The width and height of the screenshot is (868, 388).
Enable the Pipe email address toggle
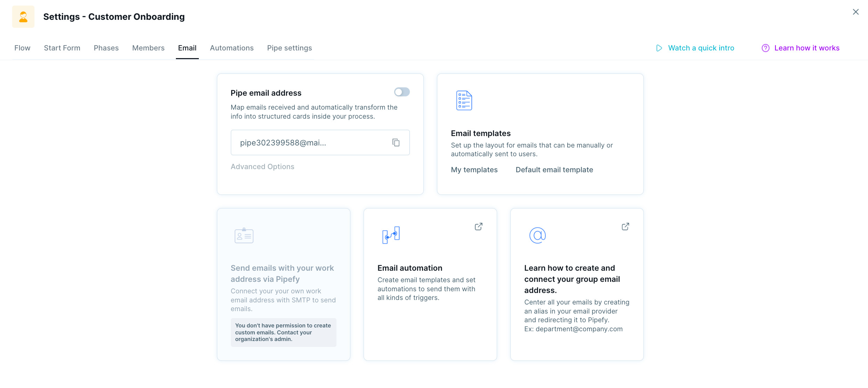[401, 92]
